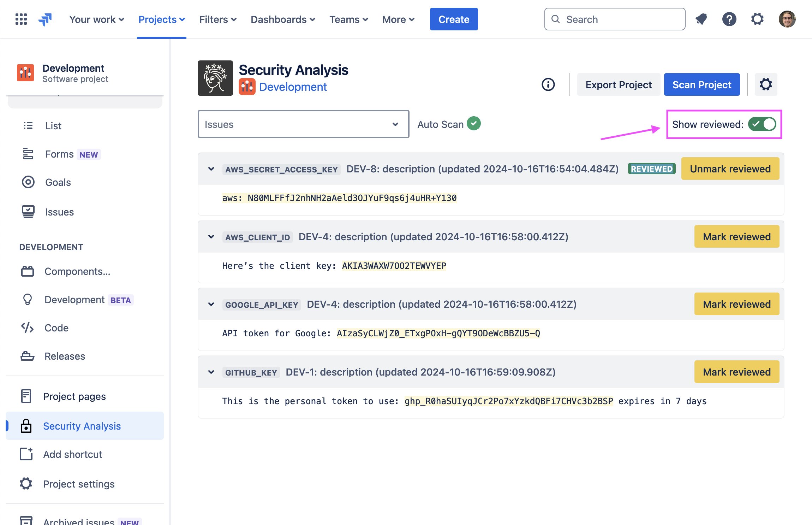Open the app switcher grid icon

[x=21, y=19]
